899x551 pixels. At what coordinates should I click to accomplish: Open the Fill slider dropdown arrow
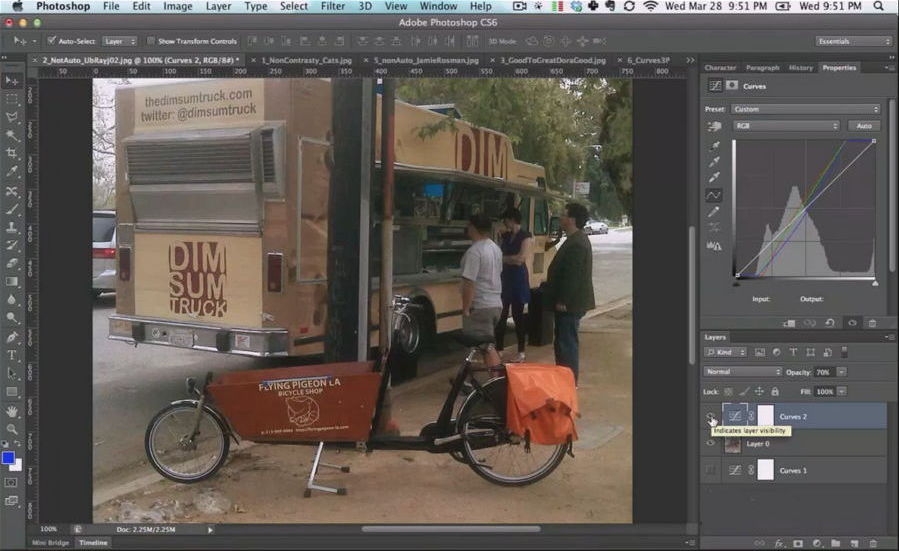click(x=841, y=392)
